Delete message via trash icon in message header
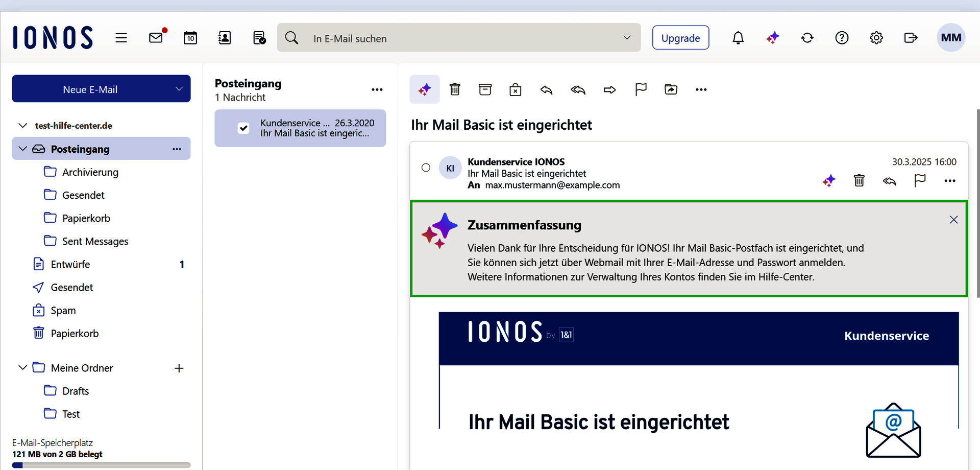980x470 pixels. pyautogui.click(x=859, y=180)
